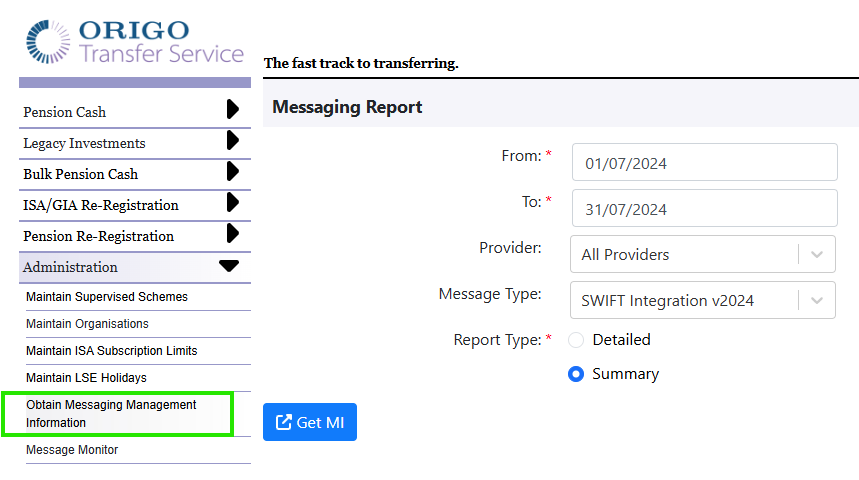
Task: Click the From date field
Action: click(x=705, y=163)
